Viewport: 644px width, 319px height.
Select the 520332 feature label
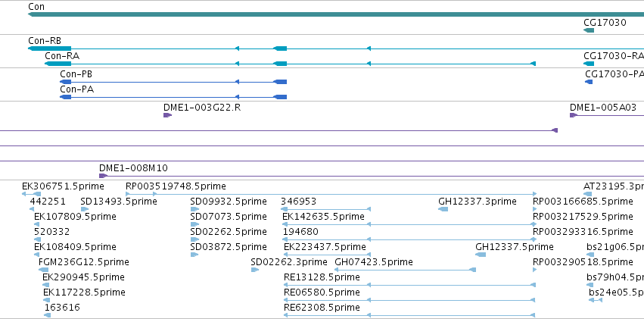pyautogui.click(x=51, y=232)
